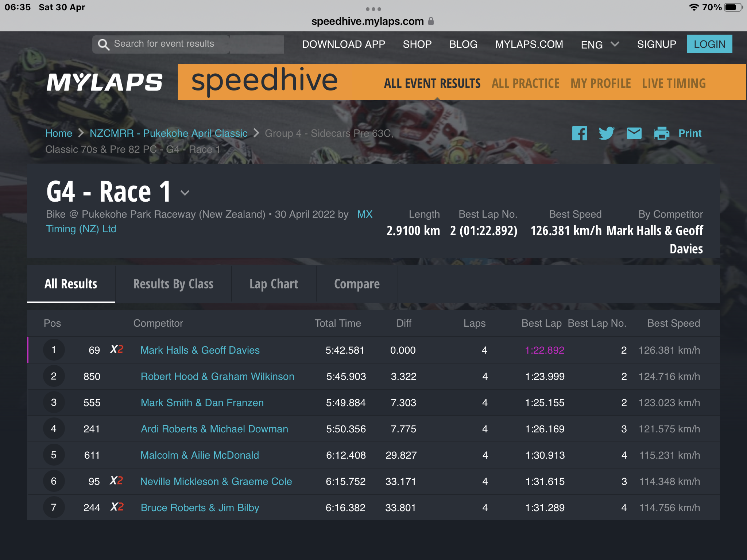Click competitor number 850
The width and height of the screenshot is (747, 560).
click(92, 376)
